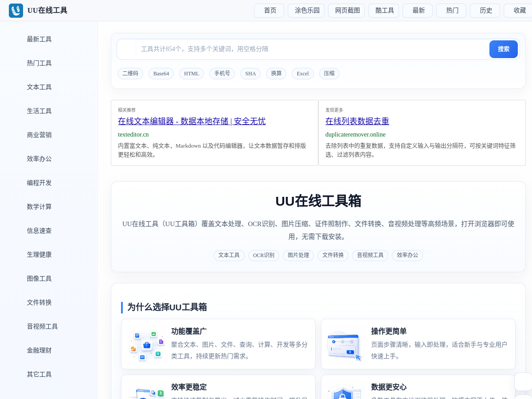Click texteditor.cn green URL text
Viewport: 532px width, 399px height.
pos(133,134)
